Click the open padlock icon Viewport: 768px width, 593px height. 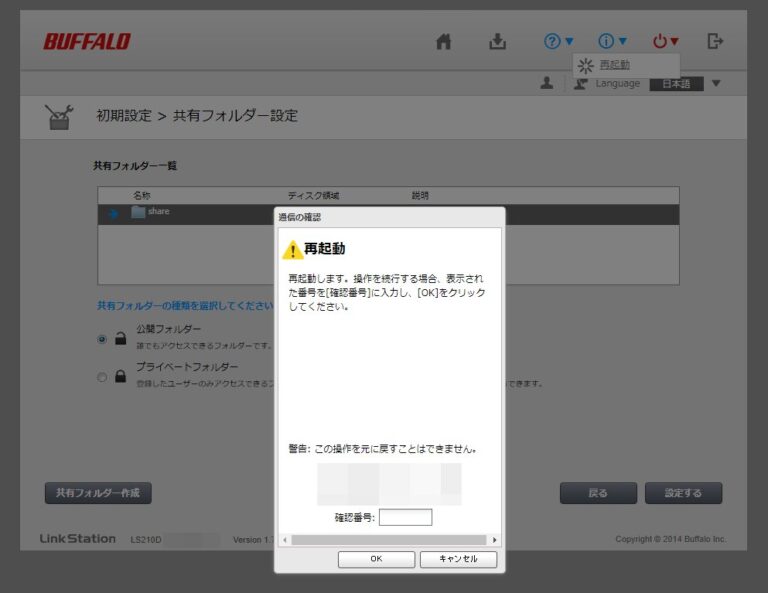click(120, 338)
